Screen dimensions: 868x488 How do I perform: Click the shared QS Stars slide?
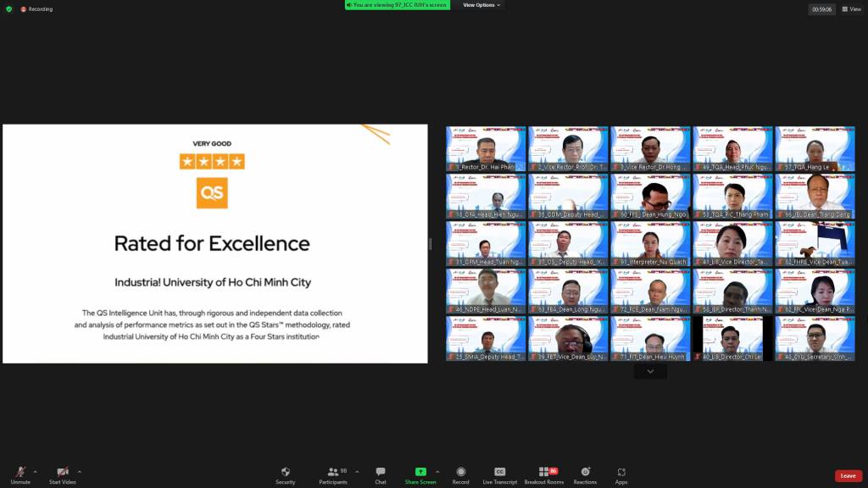point(214,243)
